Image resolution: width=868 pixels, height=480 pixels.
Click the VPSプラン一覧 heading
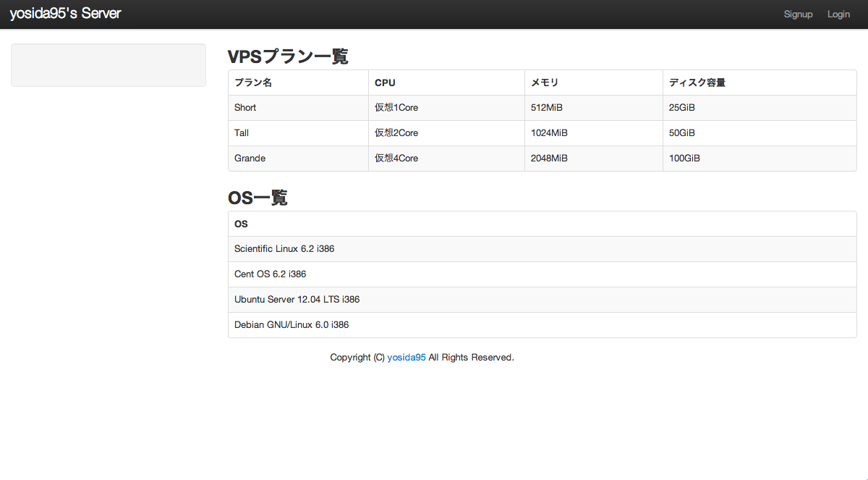pos(288,56)
